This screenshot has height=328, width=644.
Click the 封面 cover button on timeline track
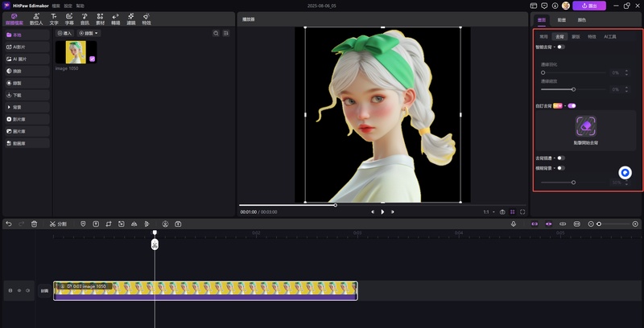coord(44,291)
